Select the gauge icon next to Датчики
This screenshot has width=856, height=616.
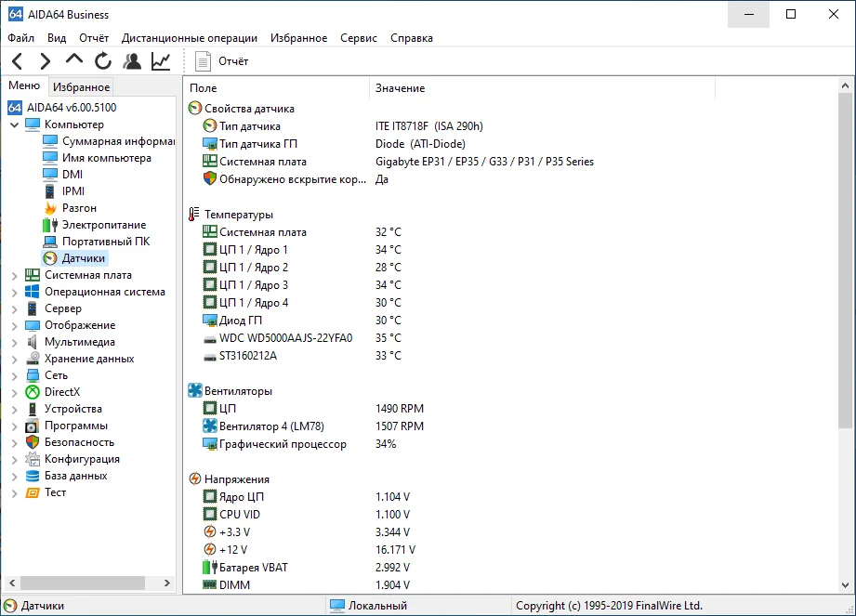[50, 258]
